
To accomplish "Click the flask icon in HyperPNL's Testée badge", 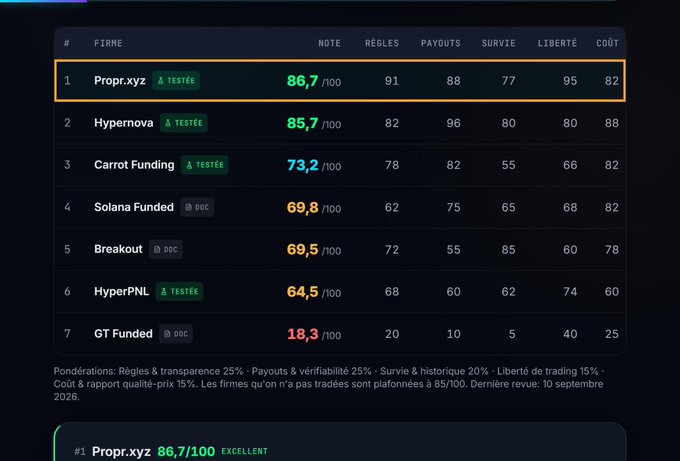I will [164, 292].
